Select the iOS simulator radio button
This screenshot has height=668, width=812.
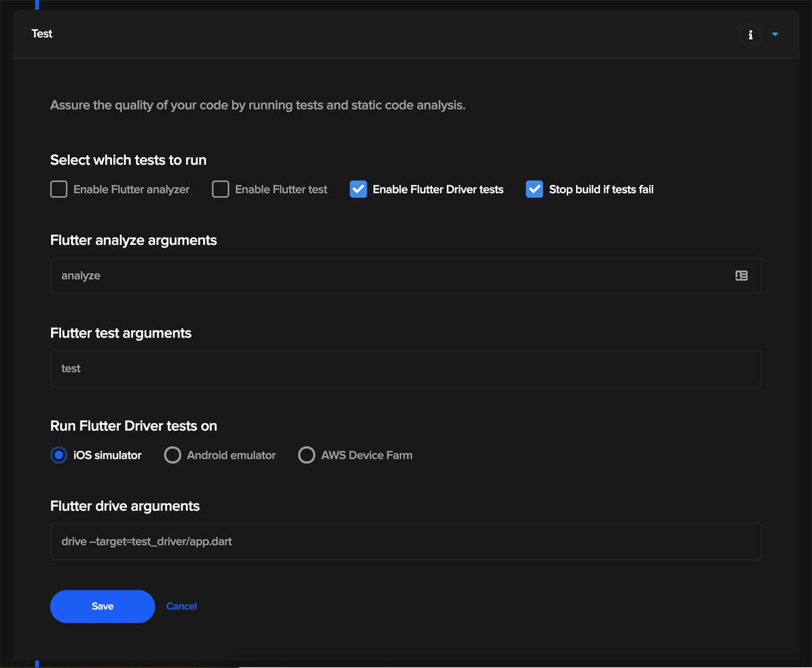59,455
